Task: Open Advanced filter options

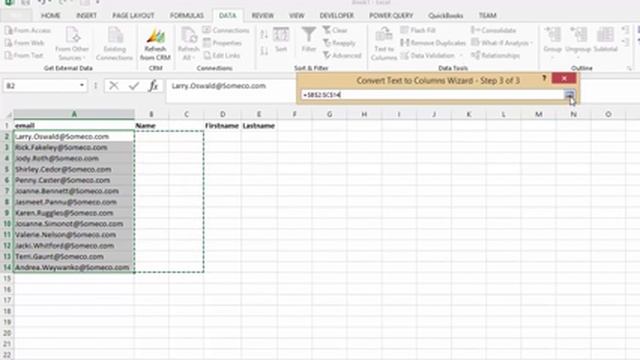Action: tap(342, 56)
